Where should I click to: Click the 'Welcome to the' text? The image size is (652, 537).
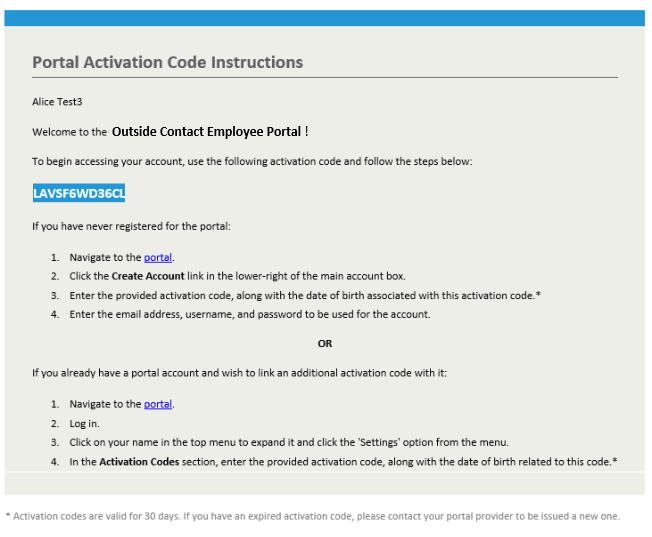tap(70, 132)
